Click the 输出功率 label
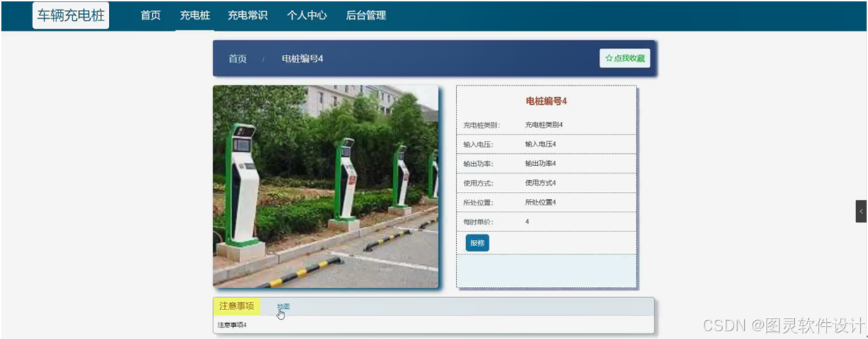This screenshot has width=868, height=339. [479, 164]
